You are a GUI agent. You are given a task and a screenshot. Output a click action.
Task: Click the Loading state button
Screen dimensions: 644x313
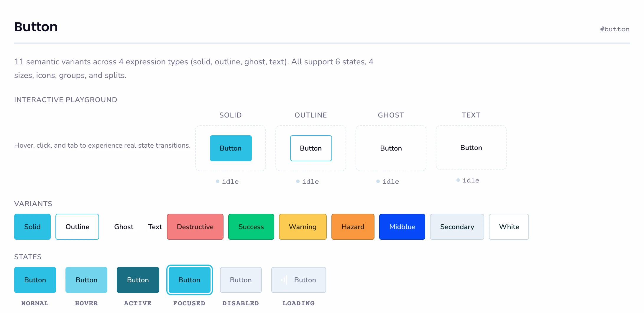299,280
